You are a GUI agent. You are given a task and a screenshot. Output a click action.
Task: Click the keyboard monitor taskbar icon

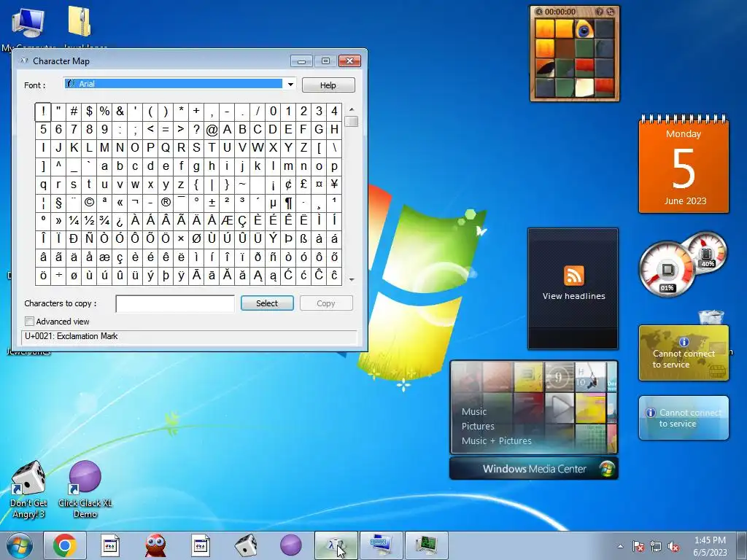[x=381, y=545]
